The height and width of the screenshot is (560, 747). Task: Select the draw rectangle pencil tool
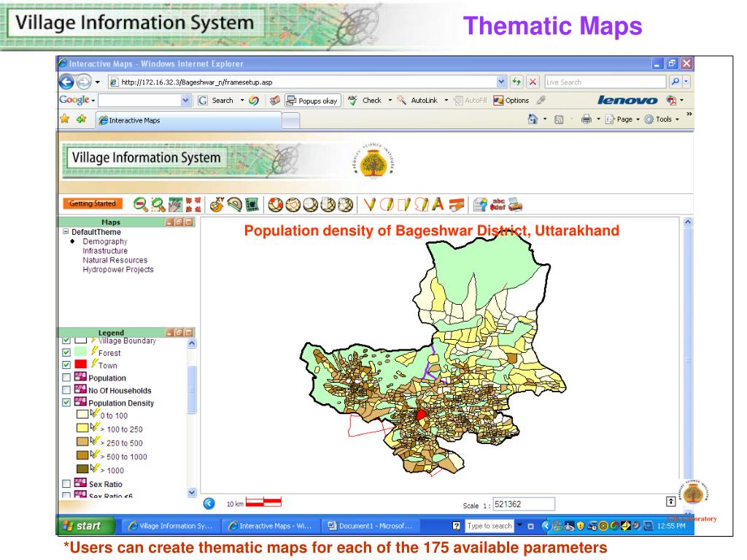404,205
